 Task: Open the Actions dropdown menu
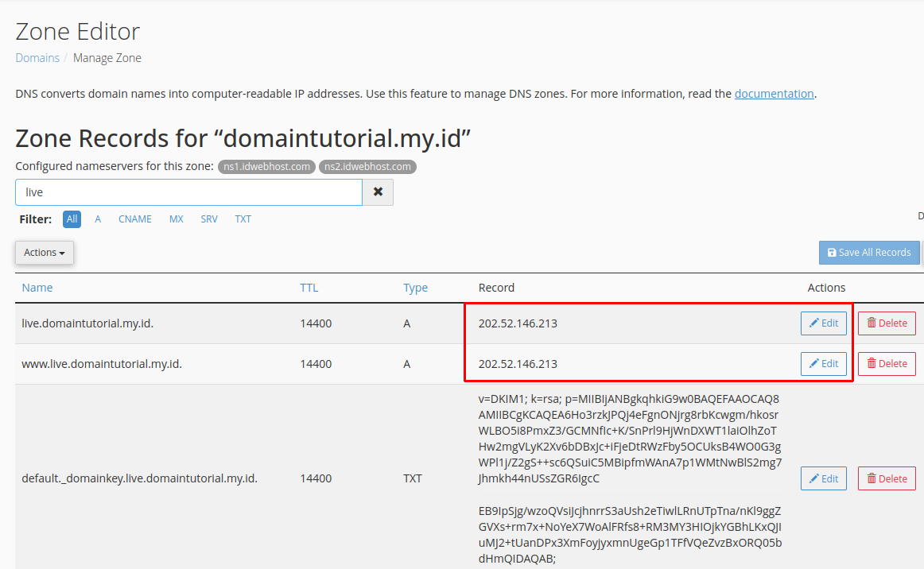click(44, 252)
